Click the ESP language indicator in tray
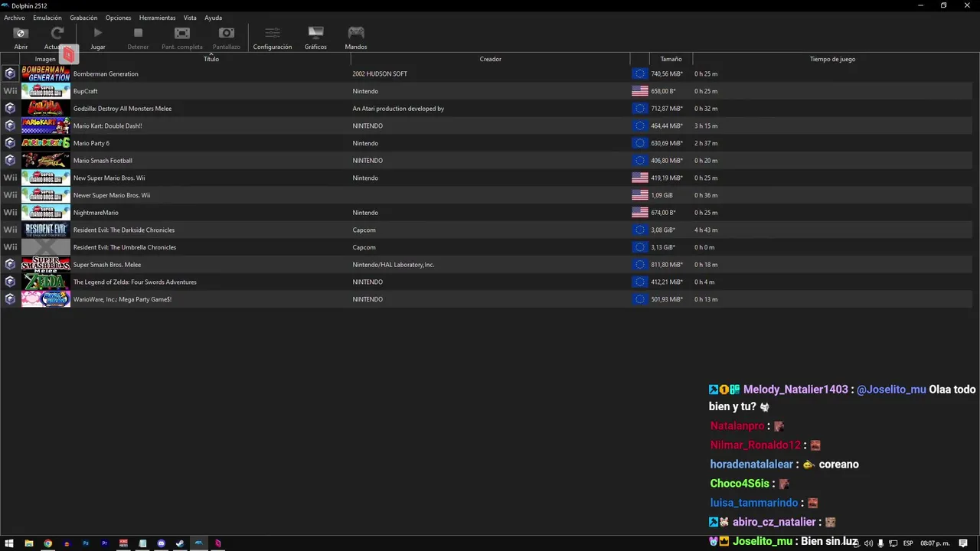Image resolution: width=980 pixels, height=551 pixels. point(908,543)
